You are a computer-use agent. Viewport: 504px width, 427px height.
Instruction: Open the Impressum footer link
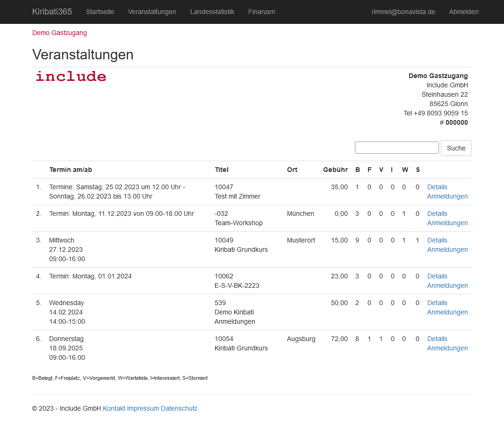tap(143, 408)
